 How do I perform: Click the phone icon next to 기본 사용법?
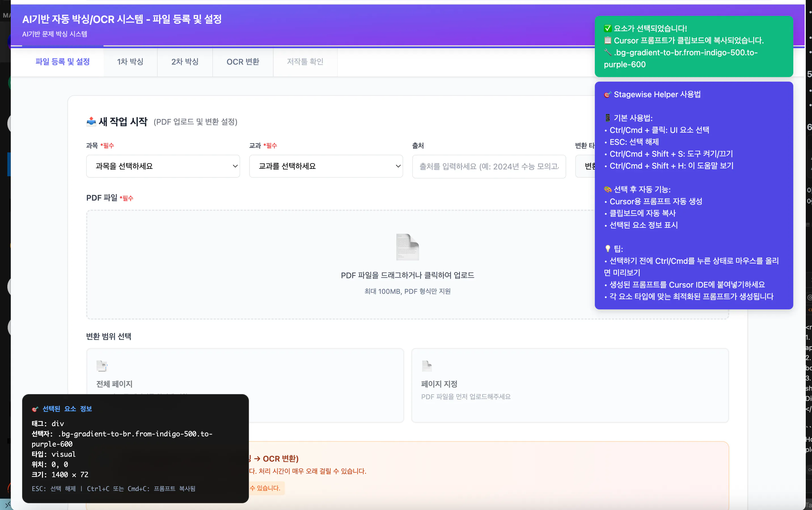(608, 118)
